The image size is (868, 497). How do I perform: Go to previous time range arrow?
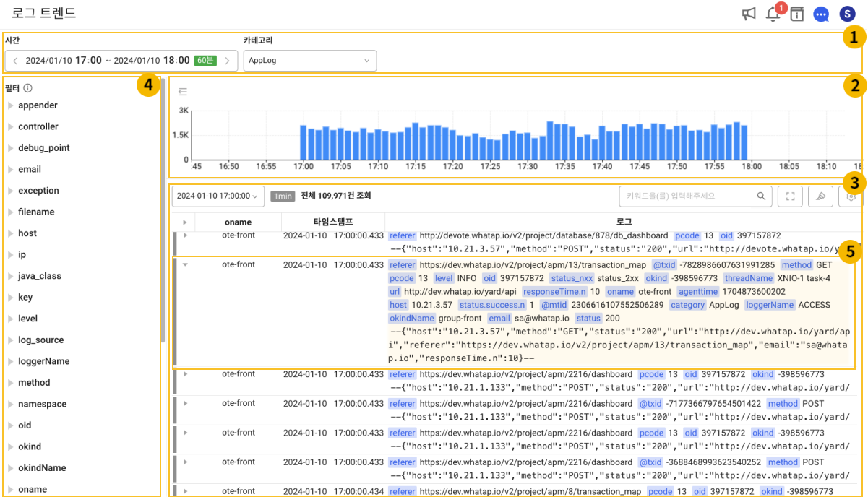[x=15, y=61]
